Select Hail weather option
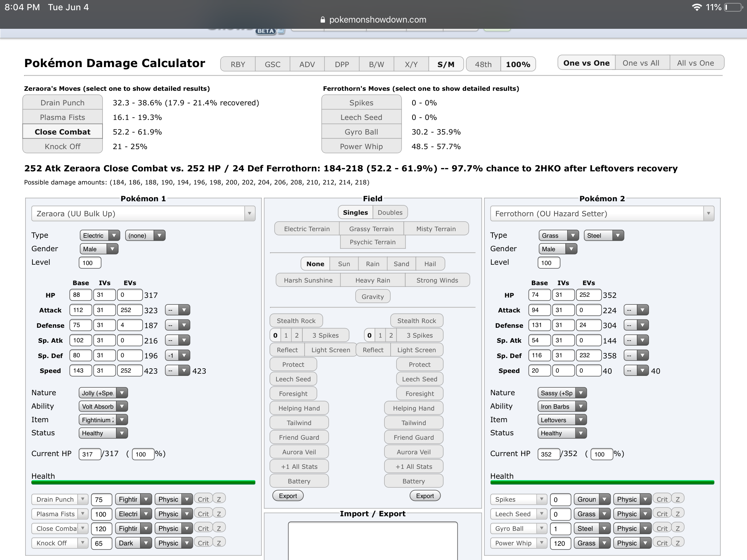Viewport: 747px width, 560px height. tap(430, 264)
